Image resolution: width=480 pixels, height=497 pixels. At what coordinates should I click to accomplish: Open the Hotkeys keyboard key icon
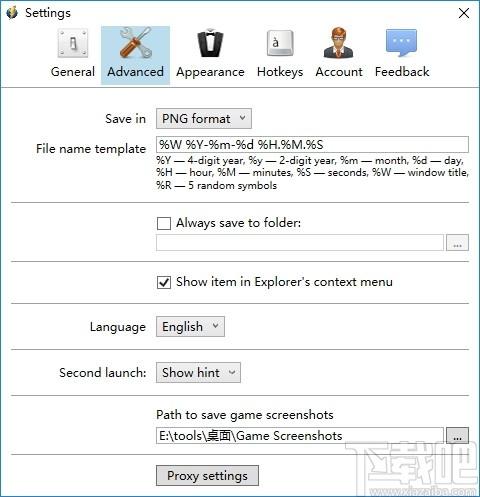pyautogui.click(x=280, y=43)
